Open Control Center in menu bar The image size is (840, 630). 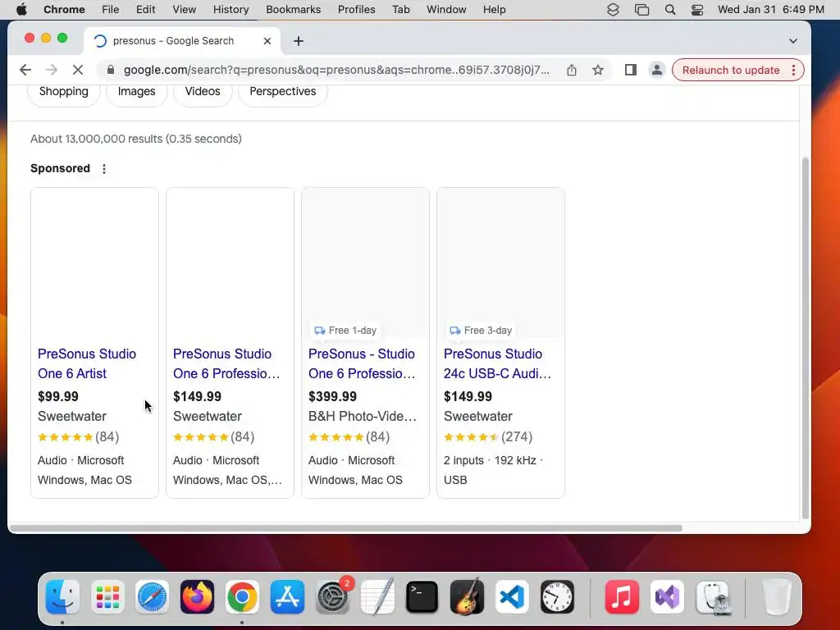click(x=697, y=10)
